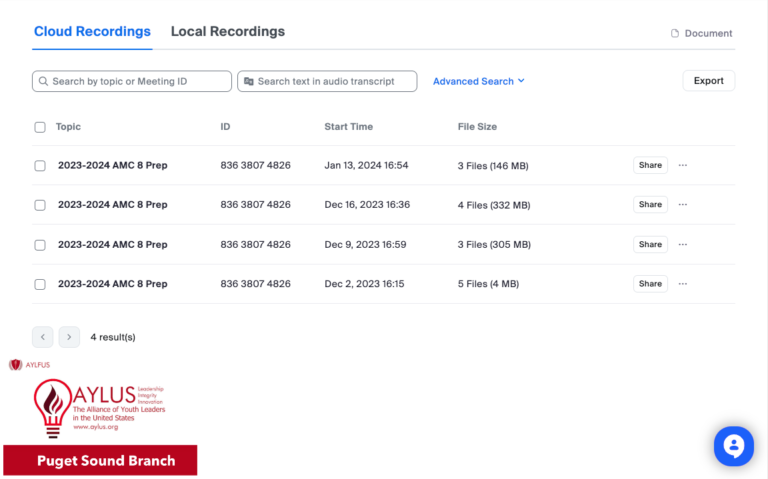Click meeting ID in the Dec 9 row
Screen dimensions: 768x479
pos(255,244)
